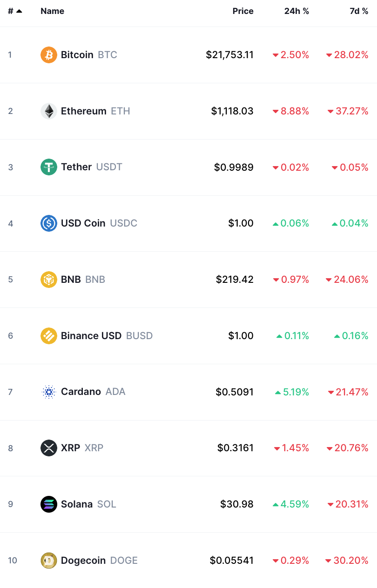Click the green Tether logo icon
The height and width of the screenshot is (588, 377).
point(49,167)
